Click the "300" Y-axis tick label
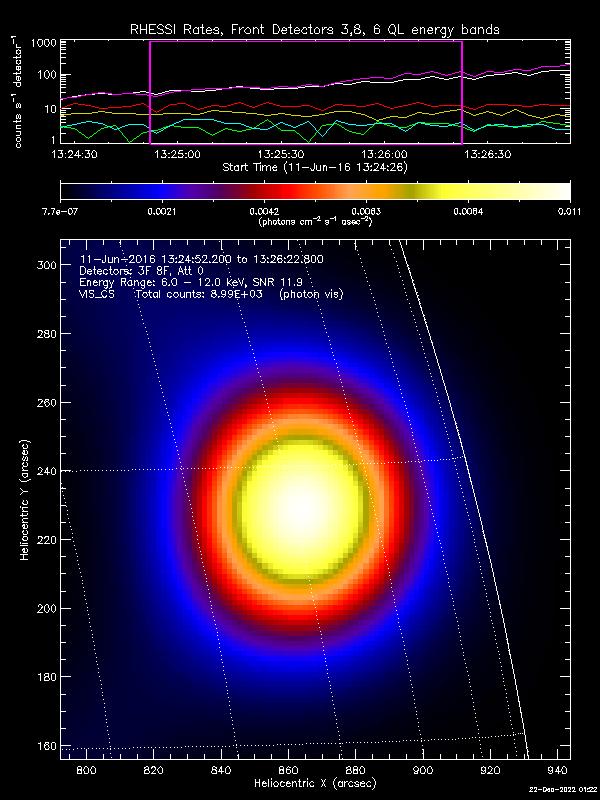Image resolution: width=600 pixels, height=800 pixels. (48, 265)
